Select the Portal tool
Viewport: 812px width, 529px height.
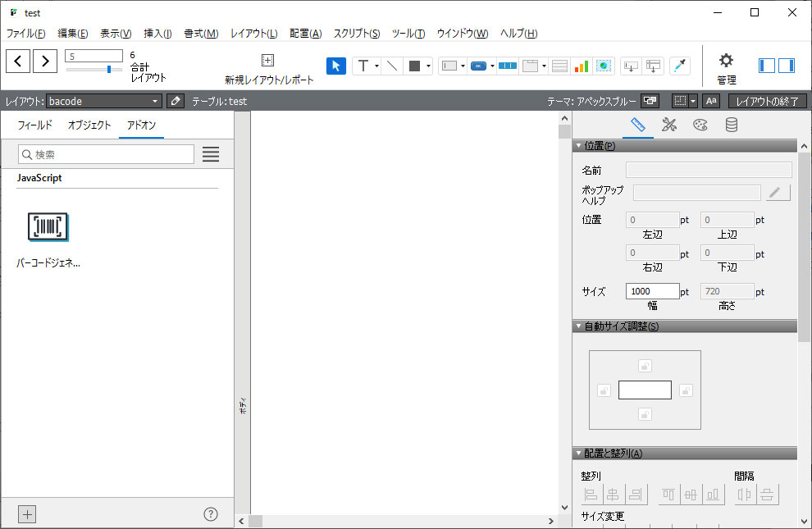pos(559,66)
